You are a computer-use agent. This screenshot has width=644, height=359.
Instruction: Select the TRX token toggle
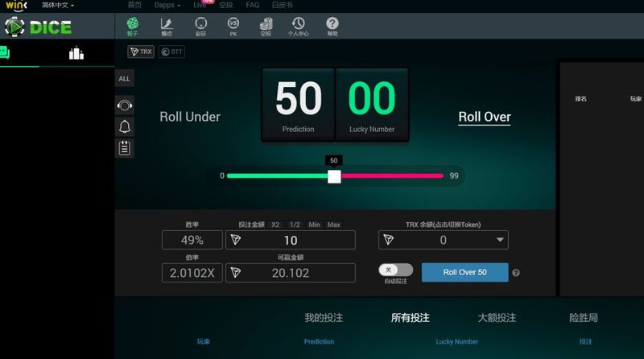(x=141, y=52)
